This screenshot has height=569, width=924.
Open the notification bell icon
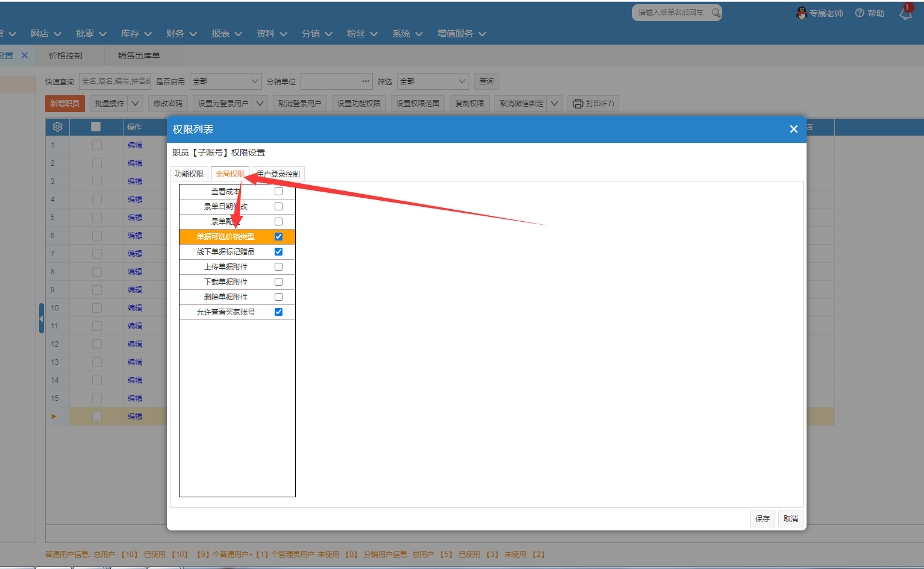point(906,13)
